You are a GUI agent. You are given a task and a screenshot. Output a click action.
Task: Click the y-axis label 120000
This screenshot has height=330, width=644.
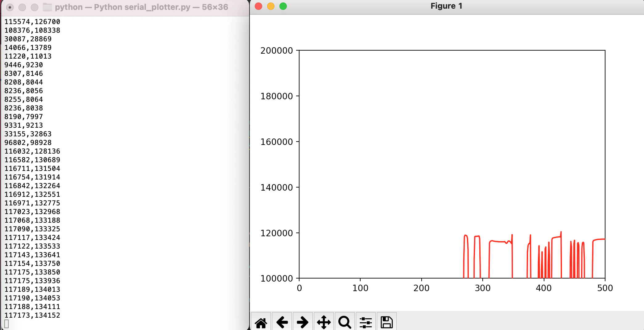(277, 233)
